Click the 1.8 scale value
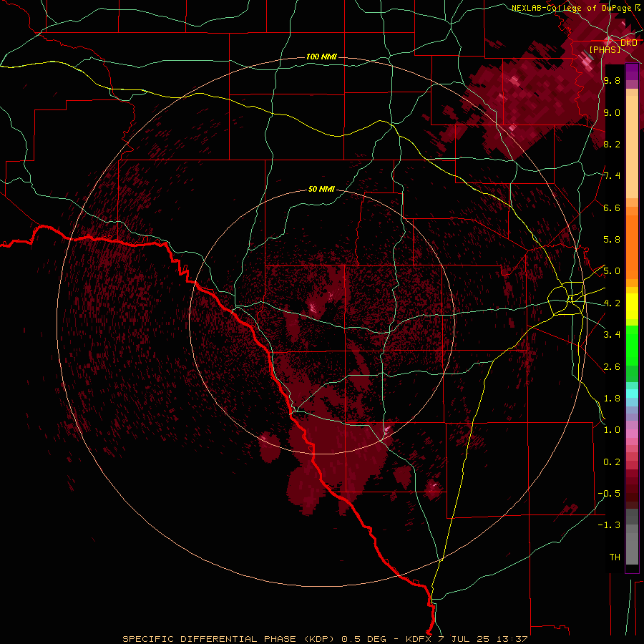The width and height of the screenshot is (644, 644). 612,399
